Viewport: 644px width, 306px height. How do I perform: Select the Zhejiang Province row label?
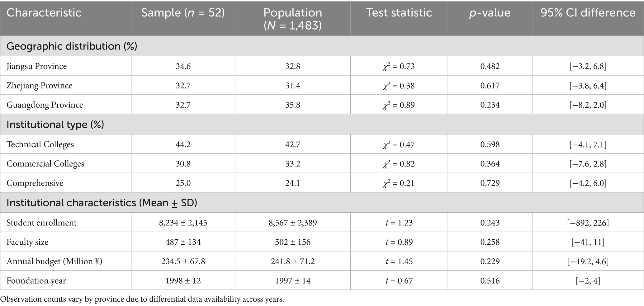point(40,86)
